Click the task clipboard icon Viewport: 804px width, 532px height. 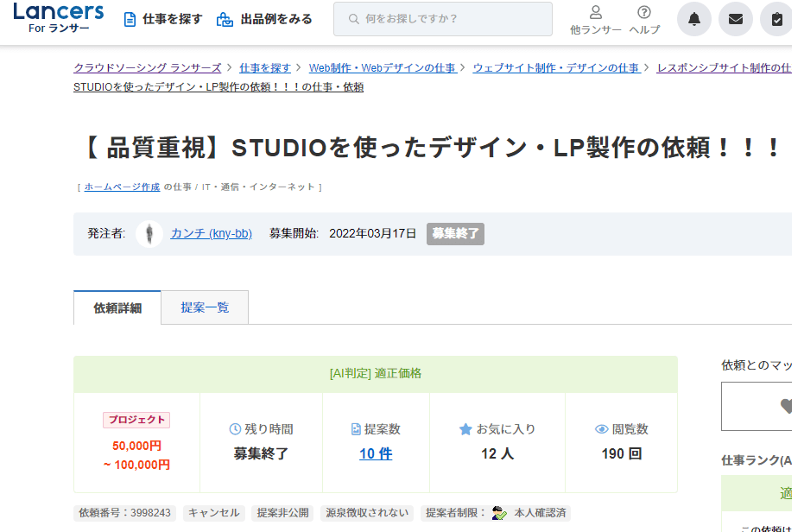coord(776,19)
